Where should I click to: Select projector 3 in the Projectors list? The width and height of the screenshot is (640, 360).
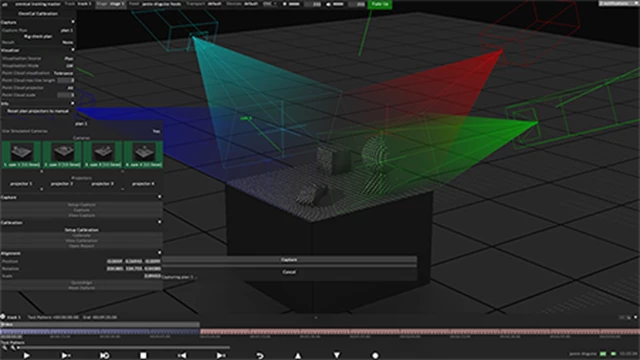(102, 184)
